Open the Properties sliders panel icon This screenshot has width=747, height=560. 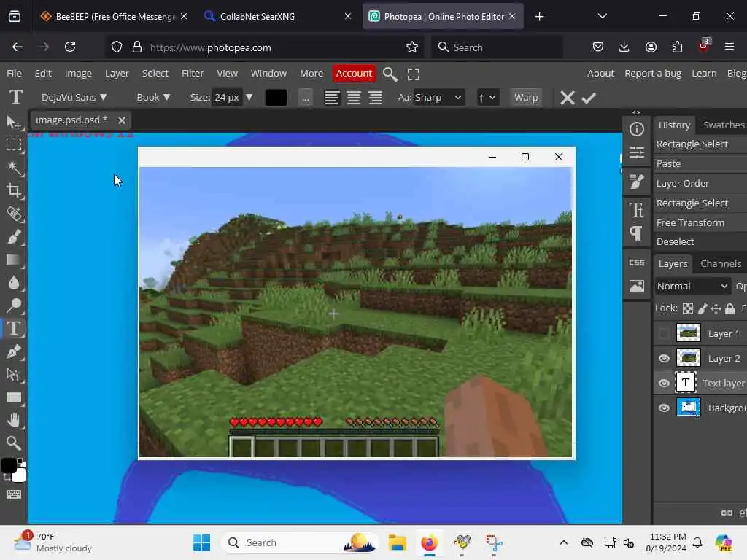pyautogui.click(x=636, y=152)
